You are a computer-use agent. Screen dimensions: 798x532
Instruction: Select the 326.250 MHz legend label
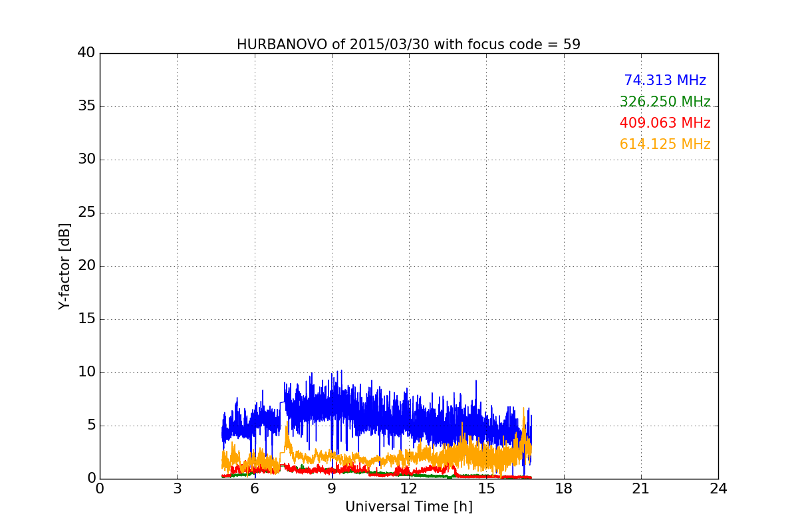pos(665,102)
